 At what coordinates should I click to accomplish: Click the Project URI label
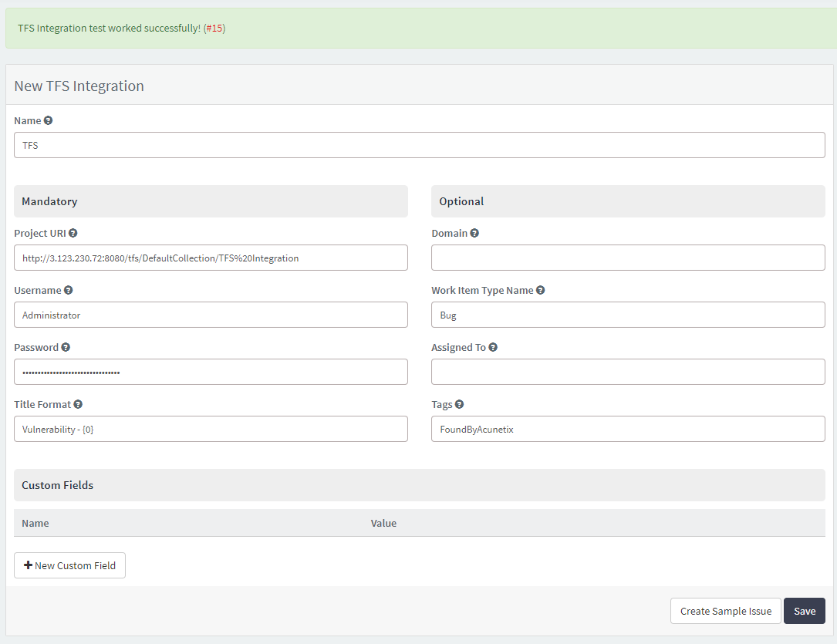(x=40, y=233)
